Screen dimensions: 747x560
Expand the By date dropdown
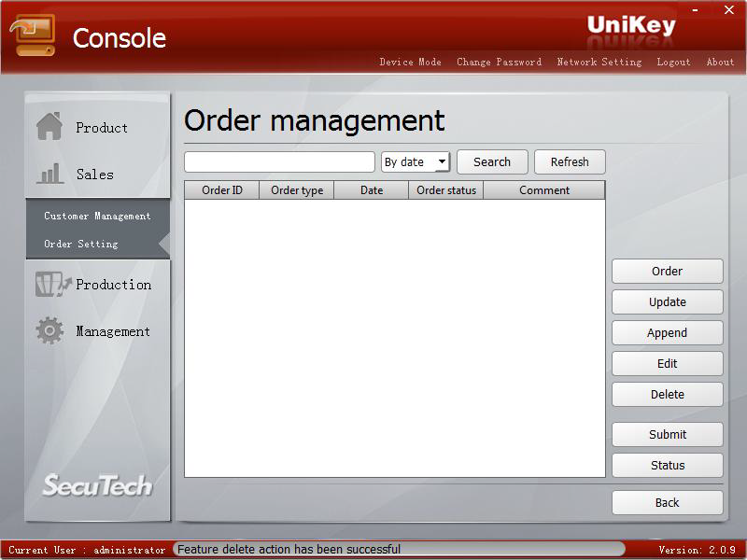click(416, 161)
